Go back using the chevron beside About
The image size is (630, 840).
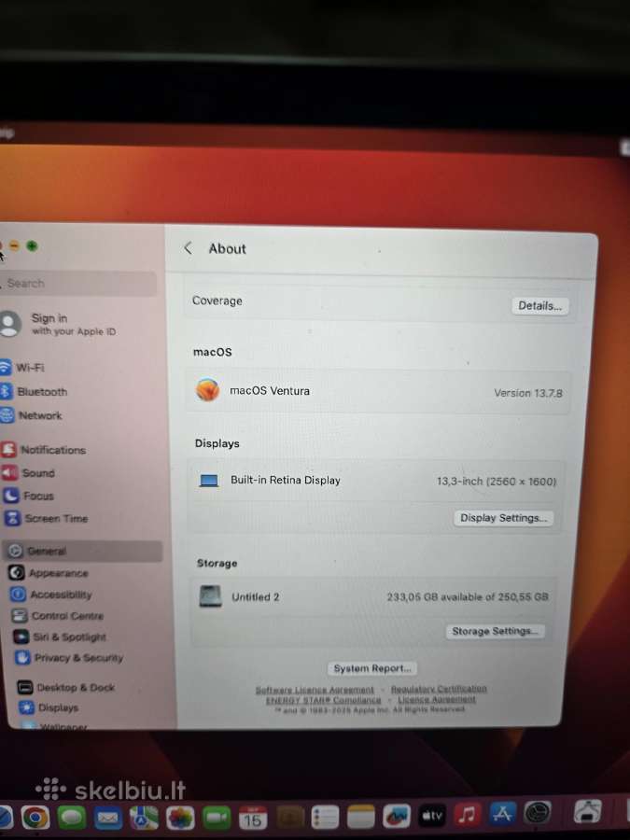tap(188, 248)
